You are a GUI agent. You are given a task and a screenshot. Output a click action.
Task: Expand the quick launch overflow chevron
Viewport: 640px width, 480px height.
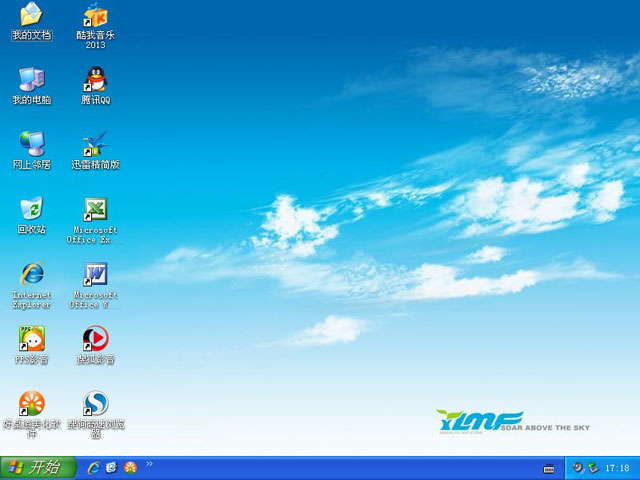point(150,465)
